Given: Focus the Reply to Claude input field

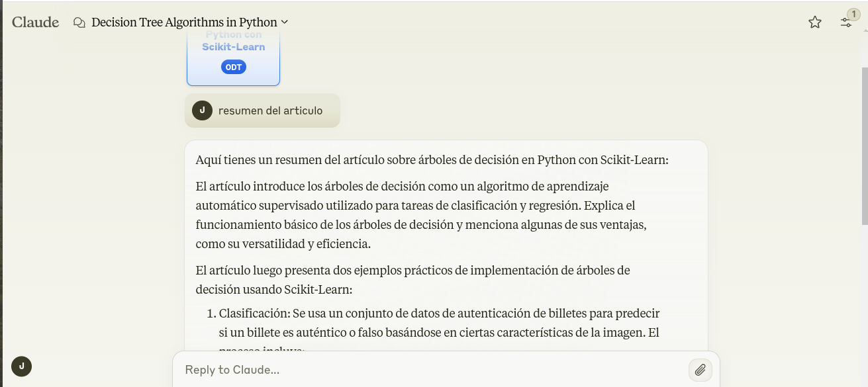Looking at the screenshot, I should [x=430, y=370].
